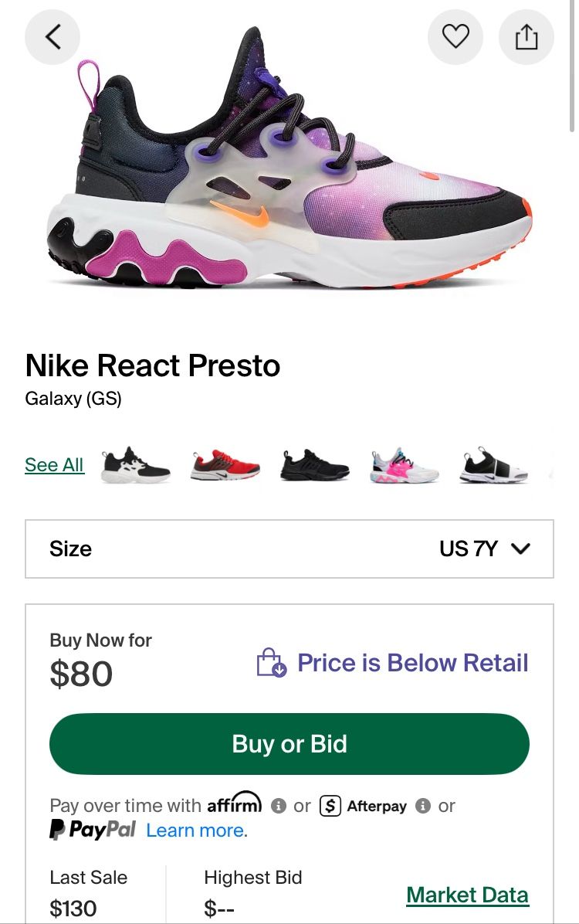
Task: Tap the PayPal logo
Action: 93,831
